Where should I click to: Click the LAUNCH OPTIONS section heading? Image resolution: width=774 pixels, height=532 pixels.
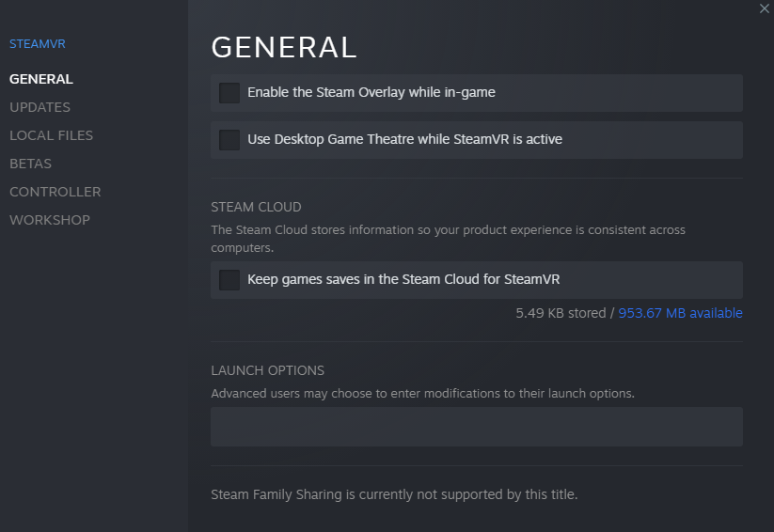click(x=267, y=370)
